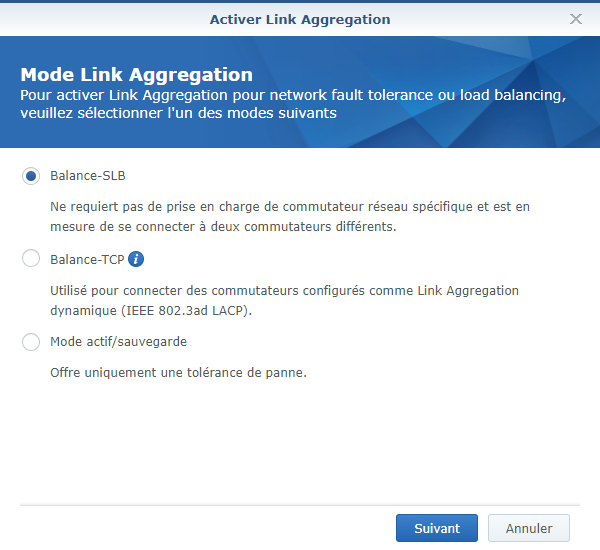Click the IEEE 802.3ad LACP description text

(x=284, y=300)
